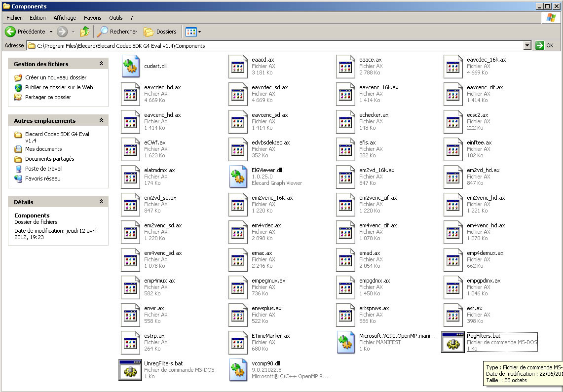
Task: Select the ETimeMarker.ax file icon
Action: 238,342
